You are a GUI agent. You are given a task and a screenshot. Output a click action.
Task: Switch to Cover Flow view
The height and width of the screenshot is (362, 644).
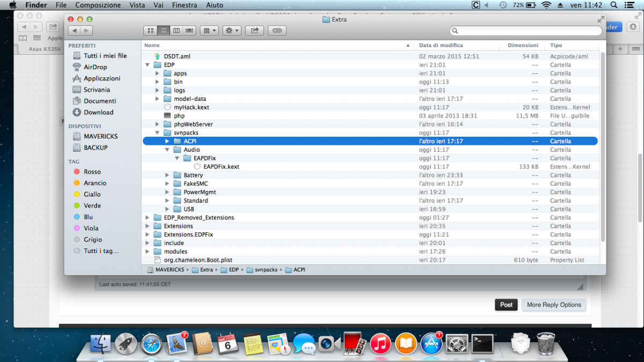click(x=189, y=31)
